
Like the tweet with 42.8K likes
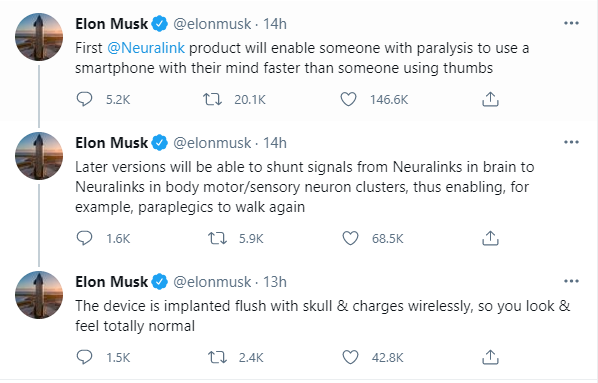[x=350, y=357]
